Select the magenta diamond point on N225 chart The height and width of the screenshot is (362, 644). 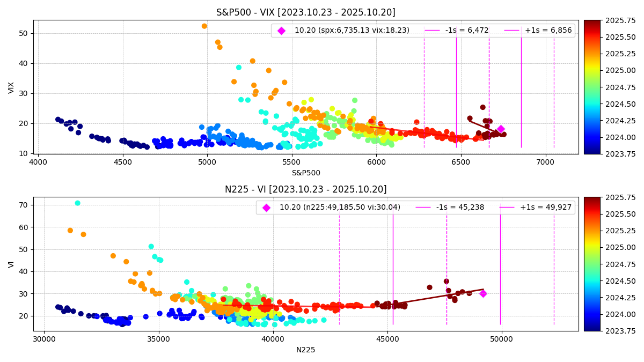click(x=483, y=293)
